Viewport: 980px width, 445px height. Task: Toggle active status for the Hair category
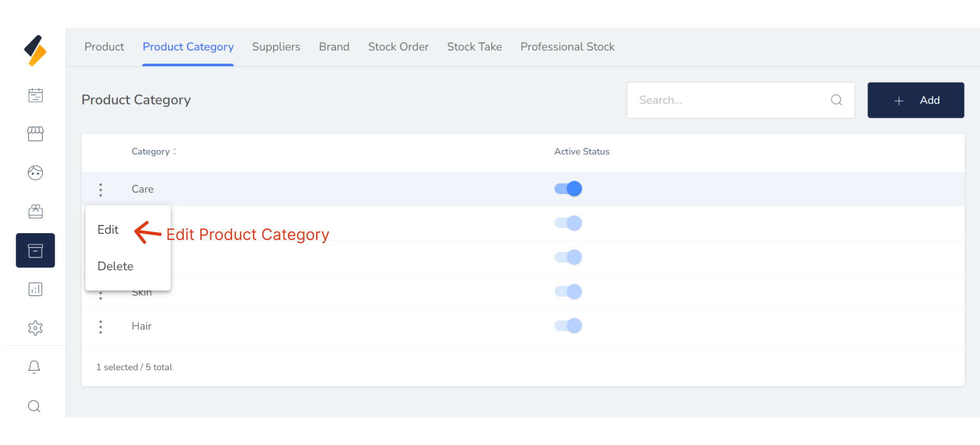tap(568, 326)
